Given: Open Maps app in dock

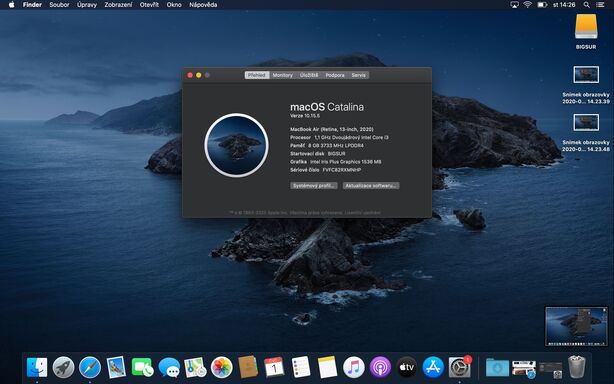Looking at the screenshot, I should click(x=195, y=368).
